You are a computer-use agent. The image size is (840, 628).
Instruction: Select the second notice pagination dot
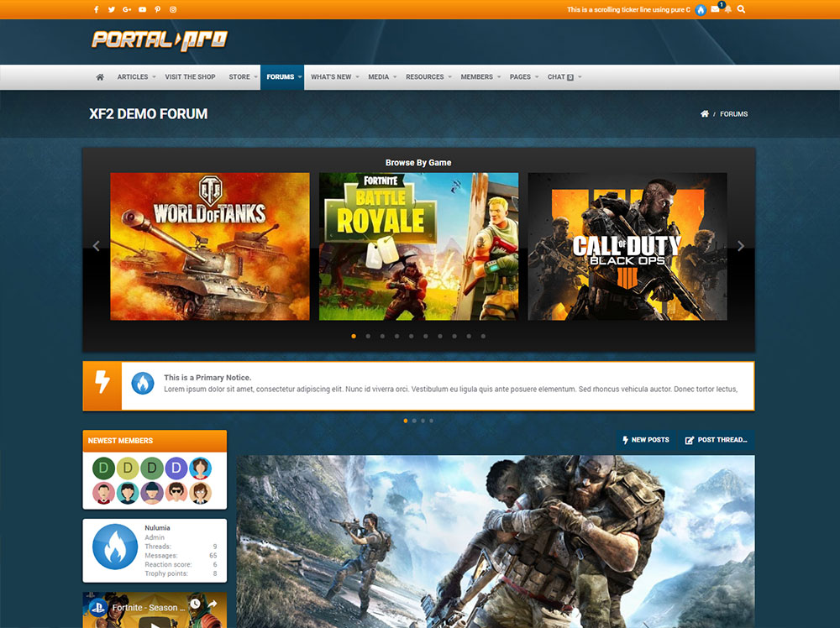pos(414,420)
